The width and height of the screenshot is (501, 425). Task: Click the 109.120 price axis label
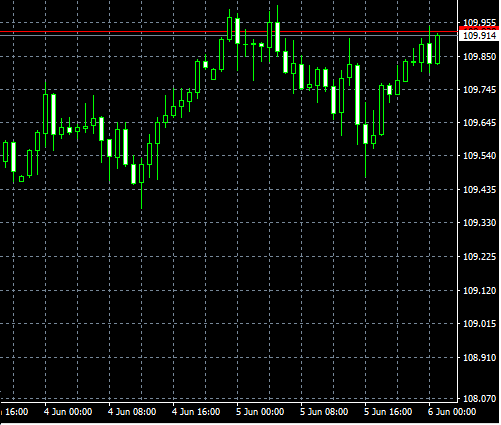click(480, 291)
